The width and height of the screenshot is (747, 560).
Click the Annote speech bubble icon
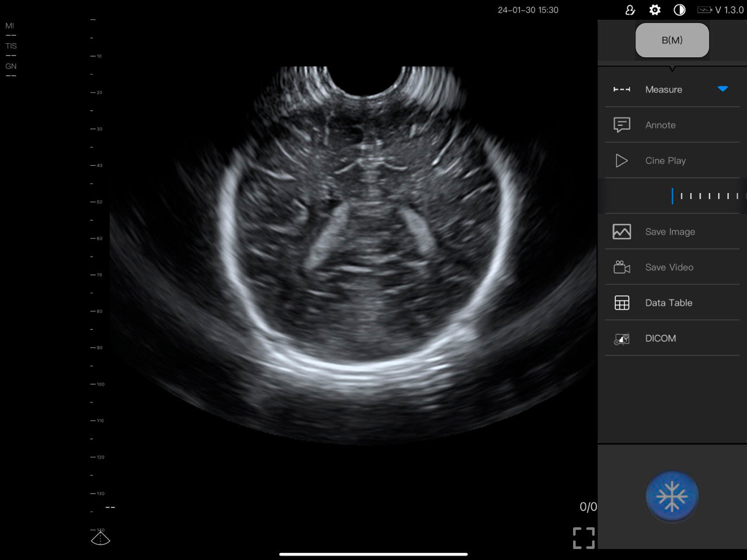(622, 125)
